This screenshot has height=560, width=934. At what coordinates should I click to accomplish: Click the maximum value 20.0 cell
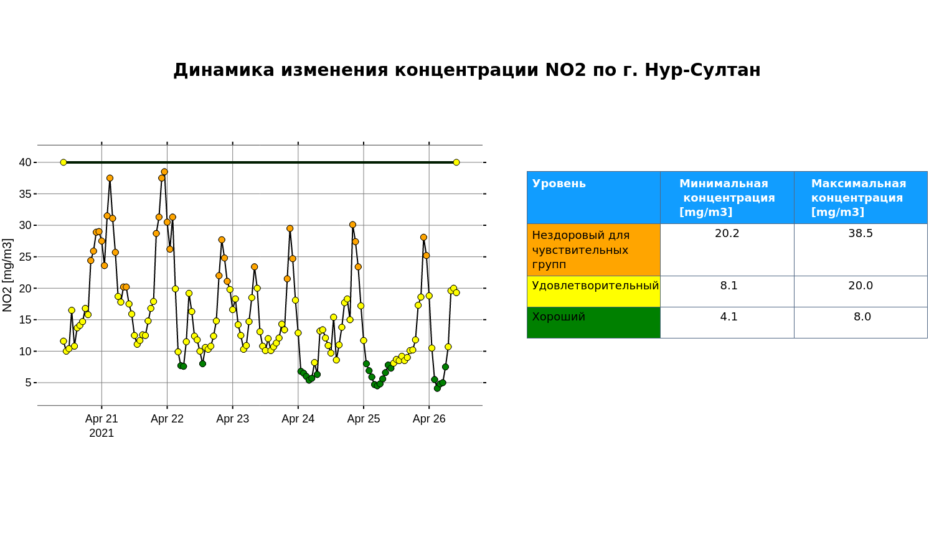(x=861, y=292)
